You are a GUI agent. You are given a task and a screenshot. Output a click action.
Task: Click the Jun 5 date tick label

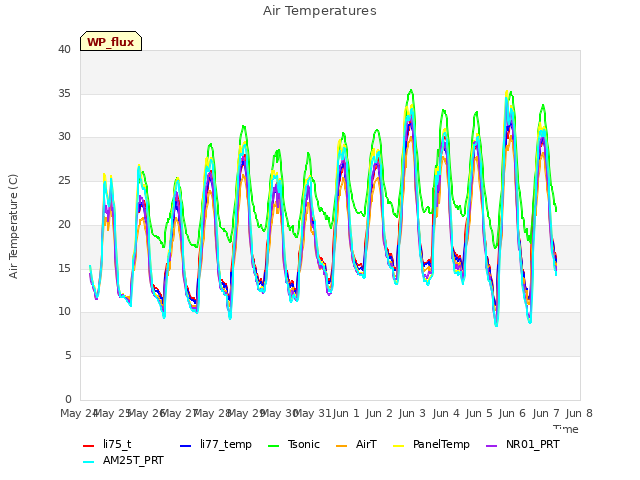coord(479,413)
